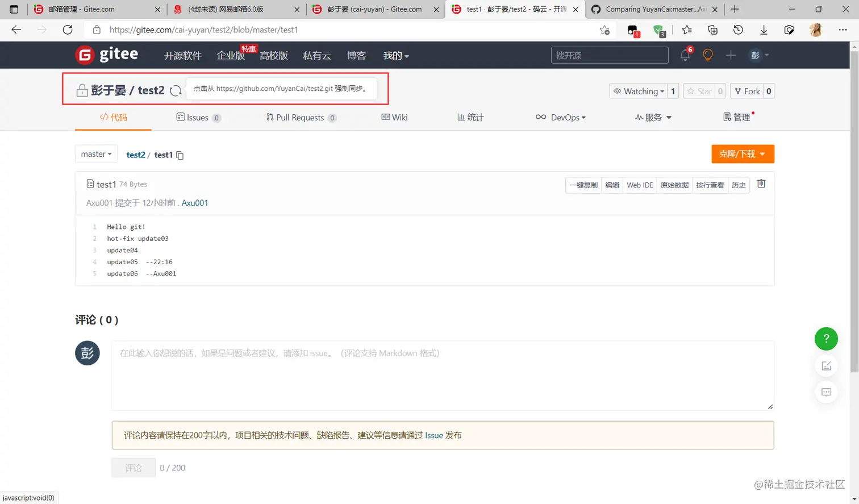Image resolution: width=859 pixels, height=504 pixels.
Task: Open browser downloads icon
Action: click(764, 30)
